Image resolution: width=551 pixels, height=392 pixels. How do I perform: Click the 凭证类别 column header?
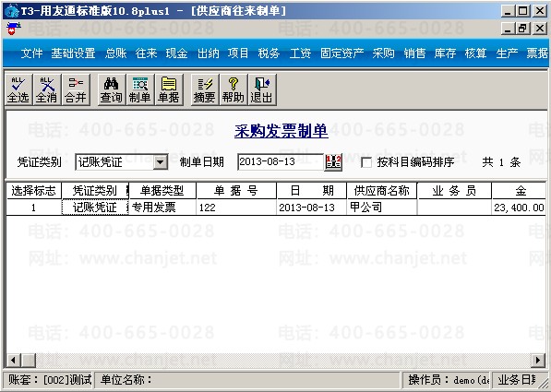95,191
